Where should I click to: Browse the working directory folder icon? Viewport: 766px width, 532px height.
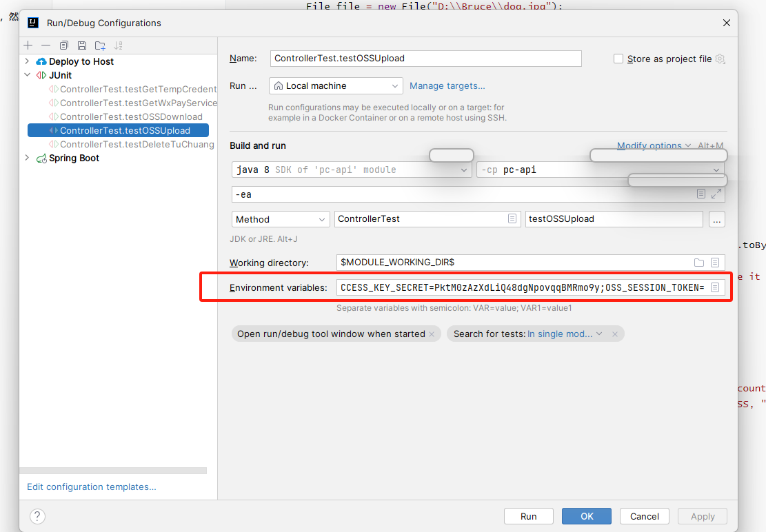tap(699, 263)
